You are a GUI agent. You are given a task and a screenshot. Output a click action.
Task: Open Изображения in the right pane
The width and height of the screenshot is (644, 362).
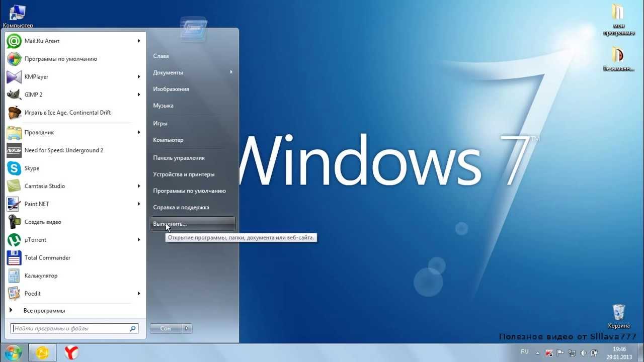[193, 89]
